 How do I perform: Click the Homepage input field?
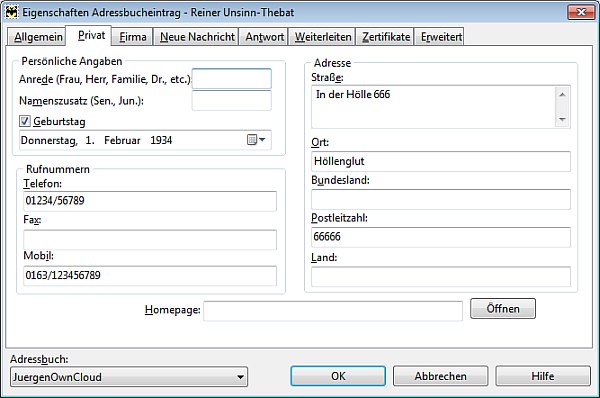(x=333, y=311)
